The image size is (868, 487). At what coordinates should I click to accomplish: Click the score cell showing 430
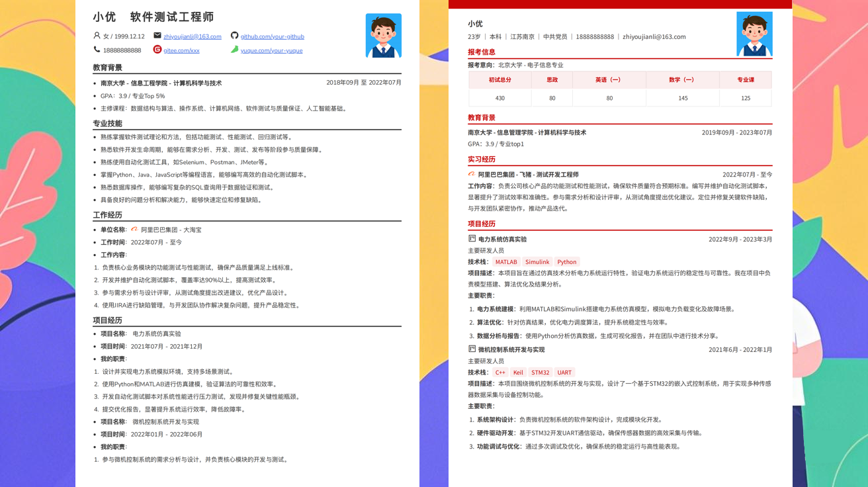(x=499, y=98)
